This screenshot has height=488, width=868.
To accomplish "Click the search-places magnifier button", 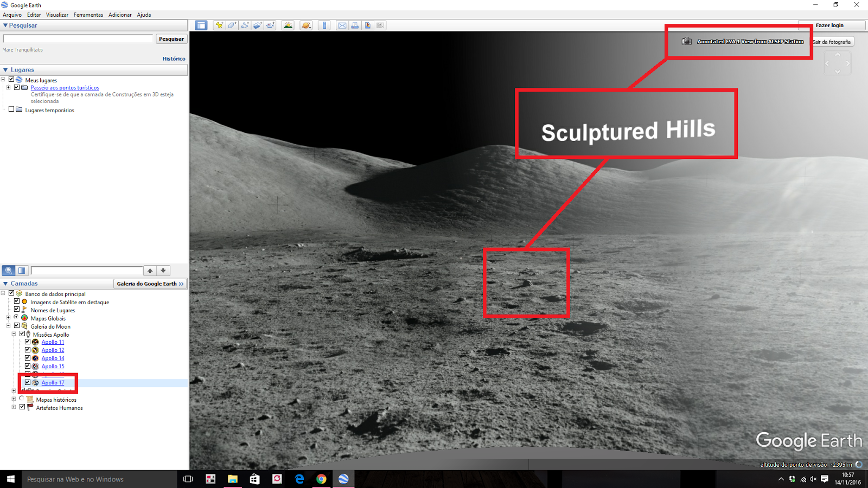I will [9, 271].
